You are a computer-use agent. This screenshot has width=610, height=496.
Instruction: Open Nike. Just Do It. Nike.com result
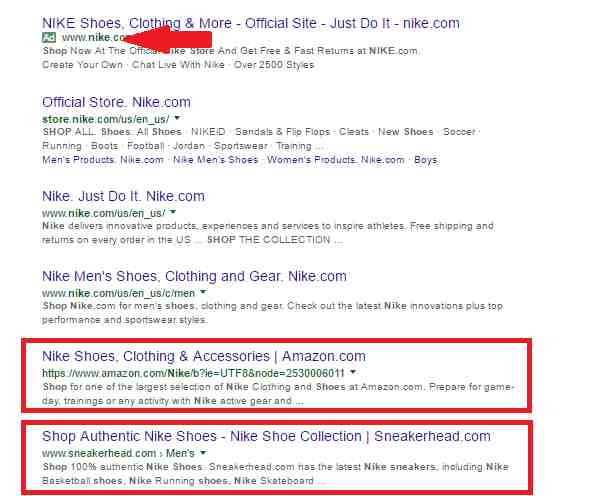123,196
